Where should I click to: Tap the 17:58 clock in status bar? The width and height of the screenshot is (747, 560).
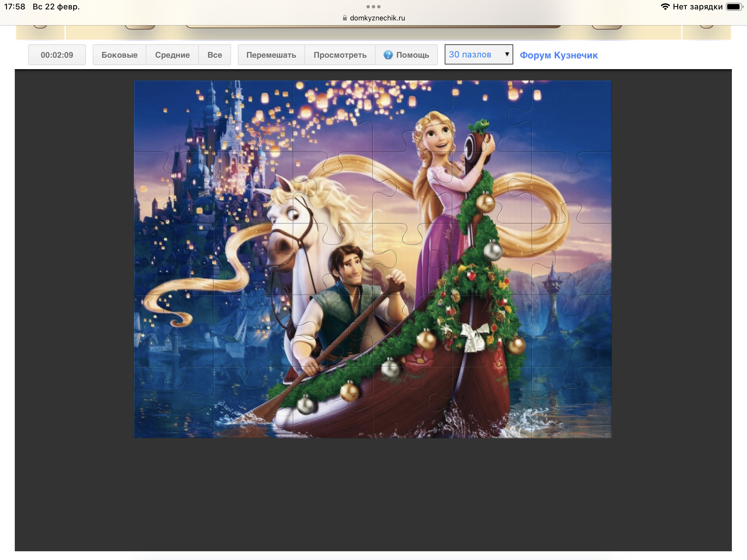[x=14, y=7]
